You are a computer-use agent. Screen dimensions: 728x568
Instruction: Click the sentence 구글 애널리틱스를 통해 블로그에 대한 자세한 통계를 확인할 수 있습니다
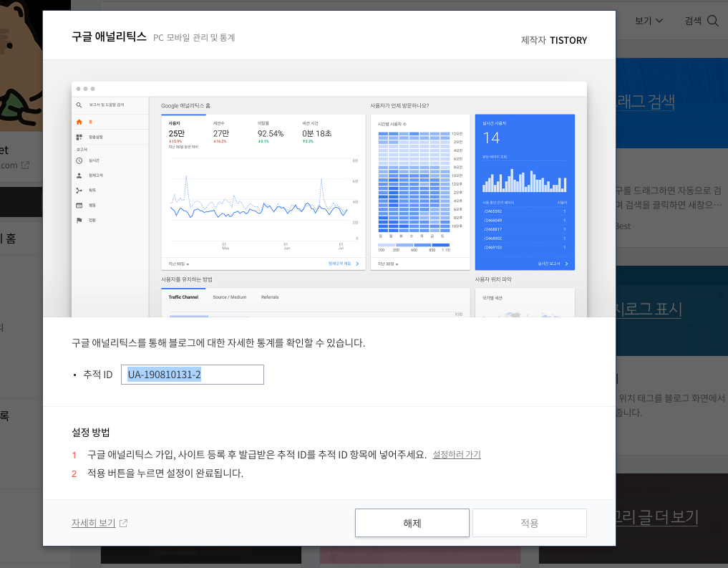click(218, 343)
